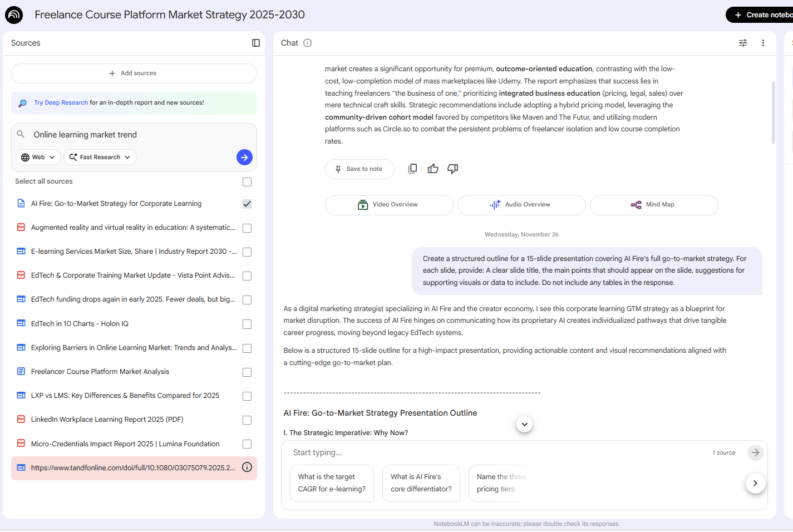Open chat more options menu

point(763,43)
